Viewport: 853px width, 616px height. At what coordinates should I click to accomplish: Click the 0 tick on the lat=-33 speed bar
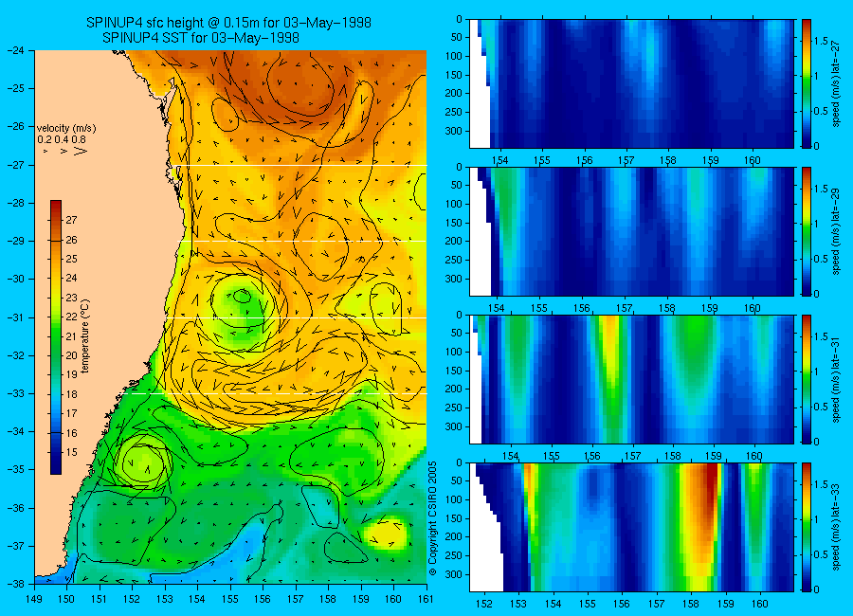tap(816, 589)
